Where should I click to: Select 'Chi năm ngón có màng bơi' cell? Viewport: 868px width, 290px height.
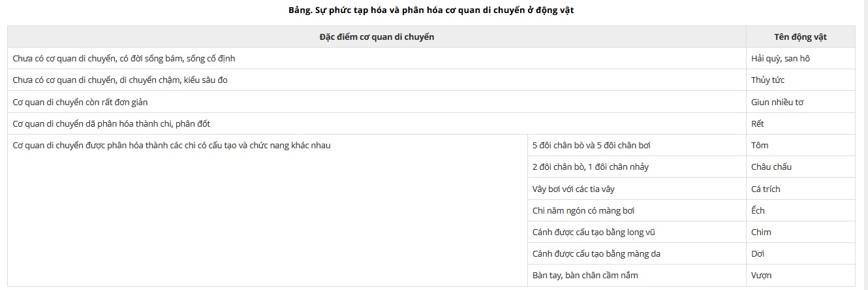click(x=637, y=210)
